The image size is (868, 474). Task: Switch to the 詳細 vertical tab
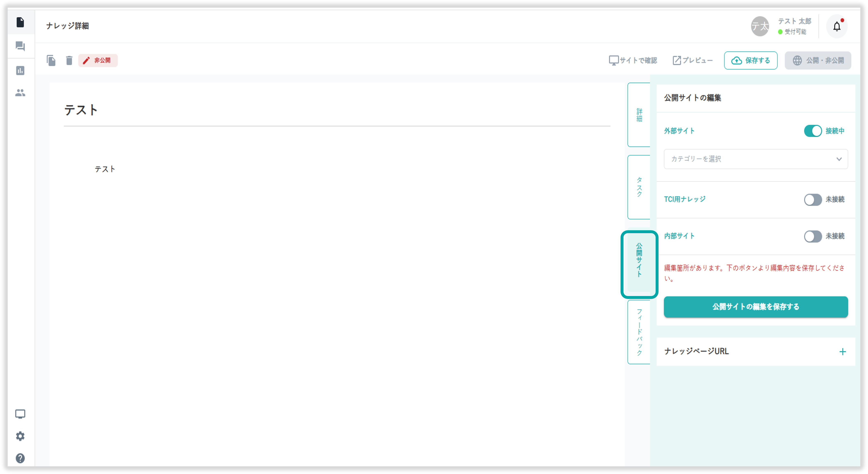click(x=639, y=115)
